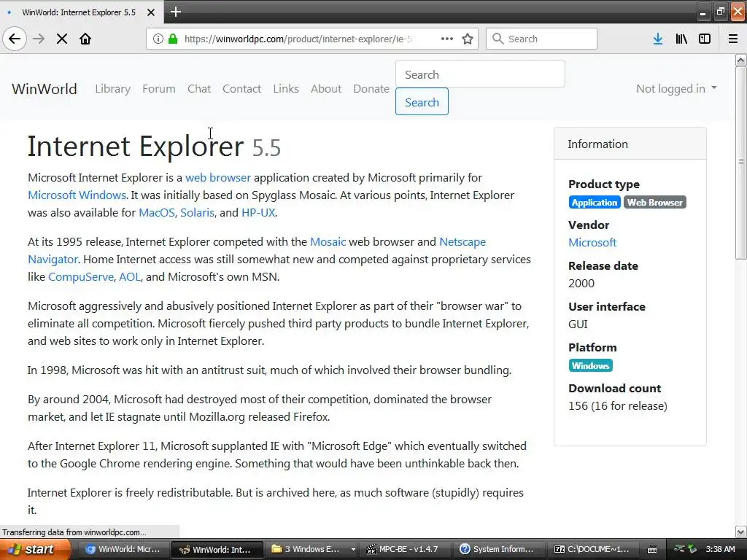Image resolution: width=747 pixels, height=560 pixels.
Task: Follow the Mosaic link
Action: click(328, 242)
